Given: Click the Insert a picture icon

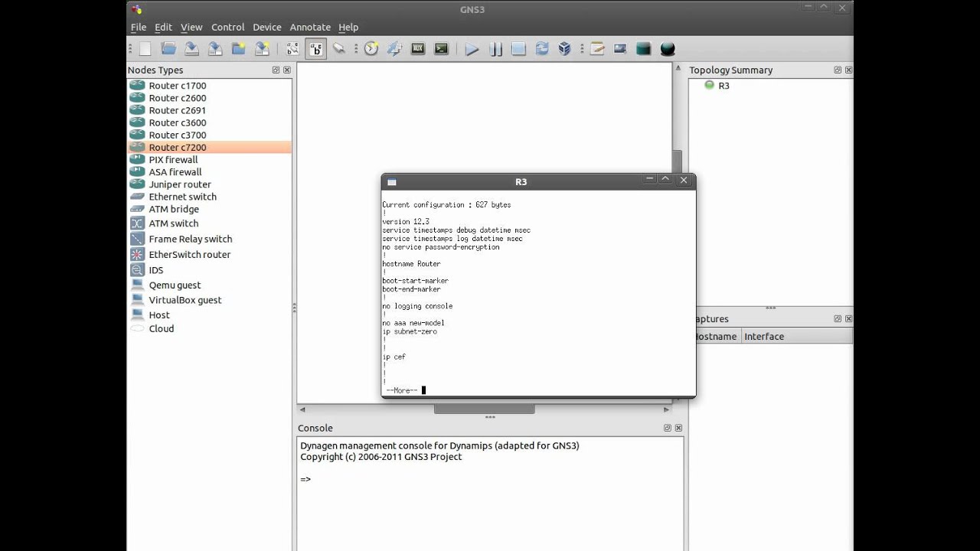Looking at the screenshot, I should pos(620,49).
